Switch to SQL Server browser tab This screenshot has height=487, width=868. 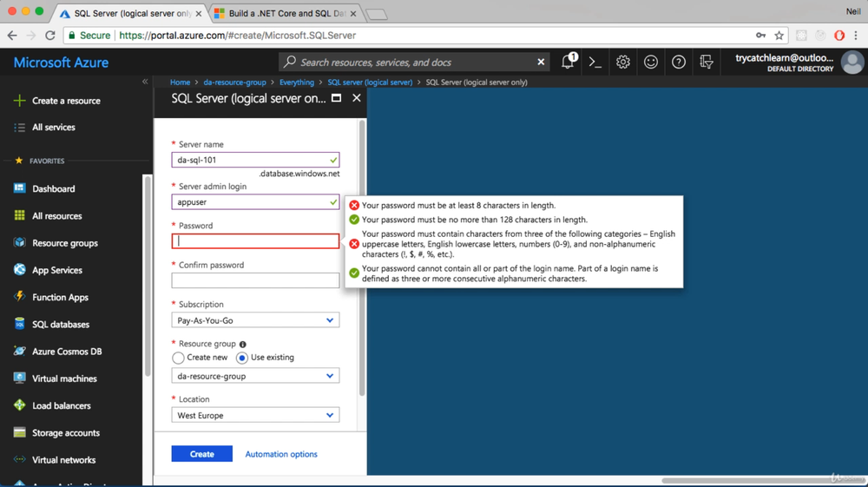point(132,13)
